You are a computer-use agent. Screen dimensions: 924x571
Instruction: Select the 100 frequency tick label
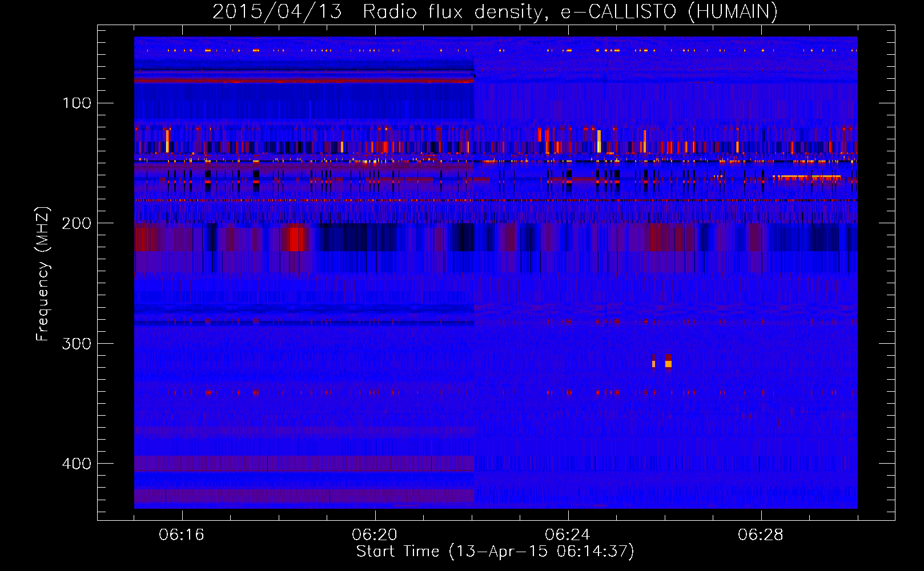point(77,103)
